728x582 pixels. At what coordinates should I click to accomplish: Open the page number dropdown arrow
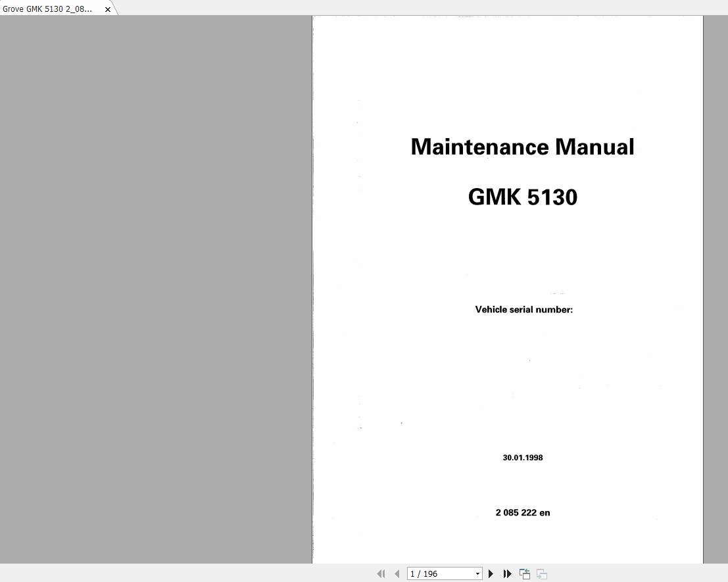pyautogui.click(x=477, y=574)
